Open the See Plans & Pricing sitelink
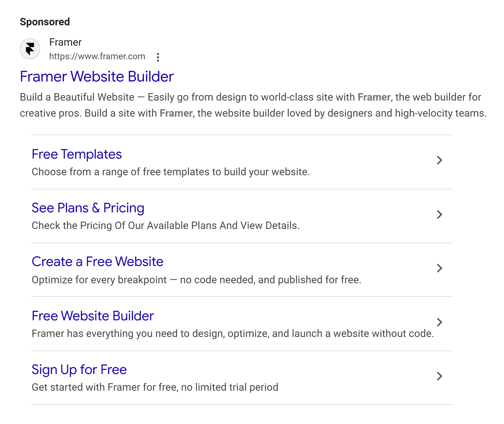This screenshot has height=424, width=504. 88,208
